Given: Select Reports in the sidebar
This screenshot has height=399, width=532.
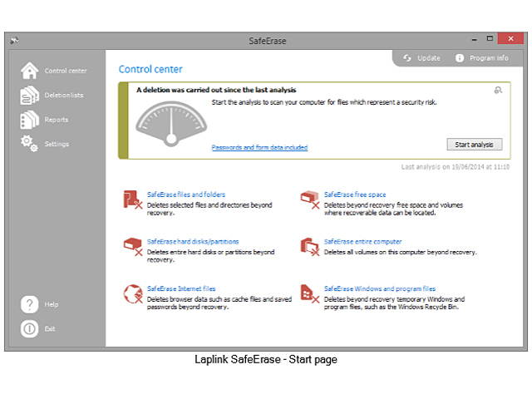Looking at the screenshot, I should [x=57, y=120].
